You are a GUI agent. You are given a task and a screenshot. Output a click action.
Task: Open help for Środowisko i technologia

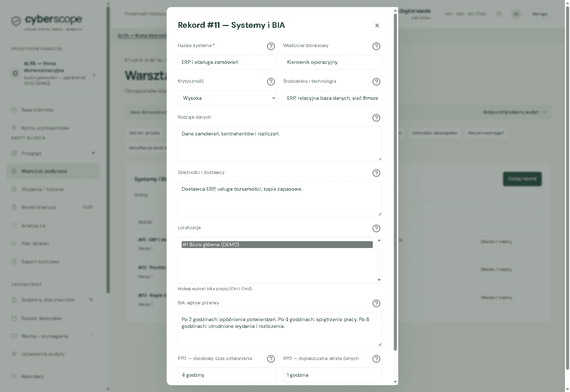[x=376, y=82]
